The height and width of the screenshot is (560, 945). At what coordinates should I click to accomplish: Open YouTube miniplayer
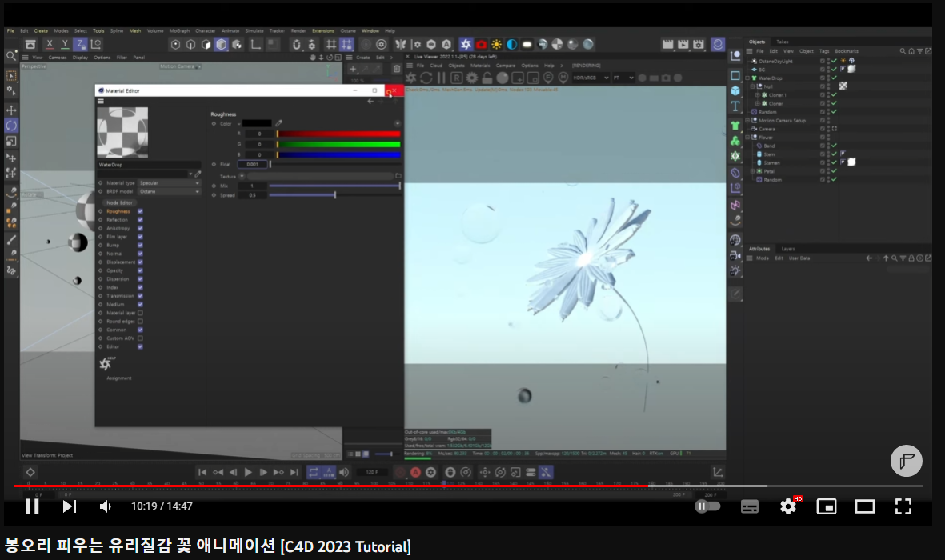click(827, 506)
